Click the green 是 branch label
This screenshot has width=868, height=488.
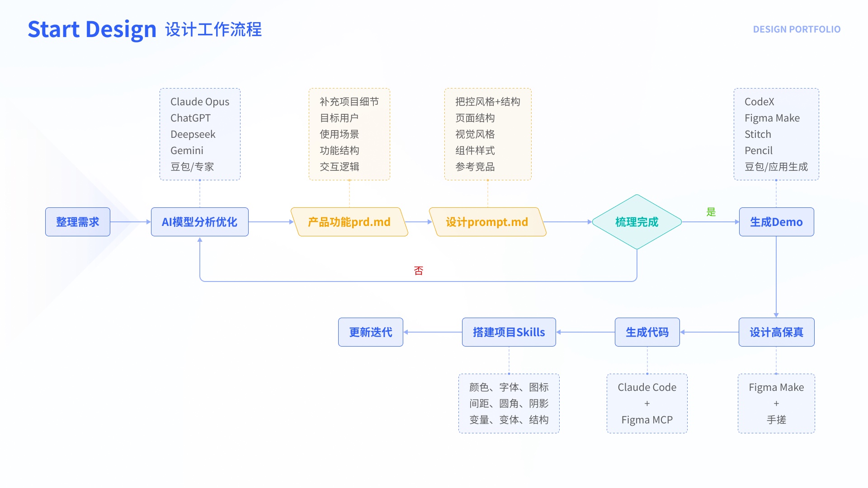(x=711, y=212)
